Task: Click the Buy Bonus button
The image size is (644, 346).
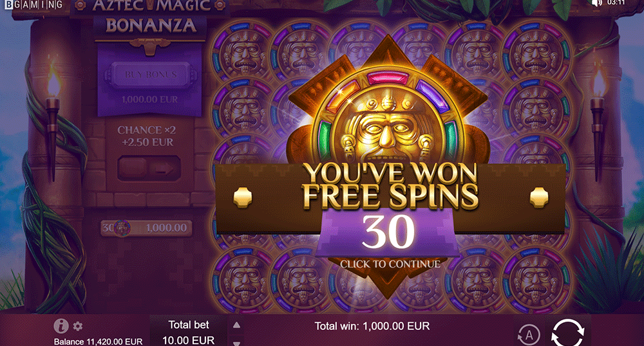Action: [150, 75]
